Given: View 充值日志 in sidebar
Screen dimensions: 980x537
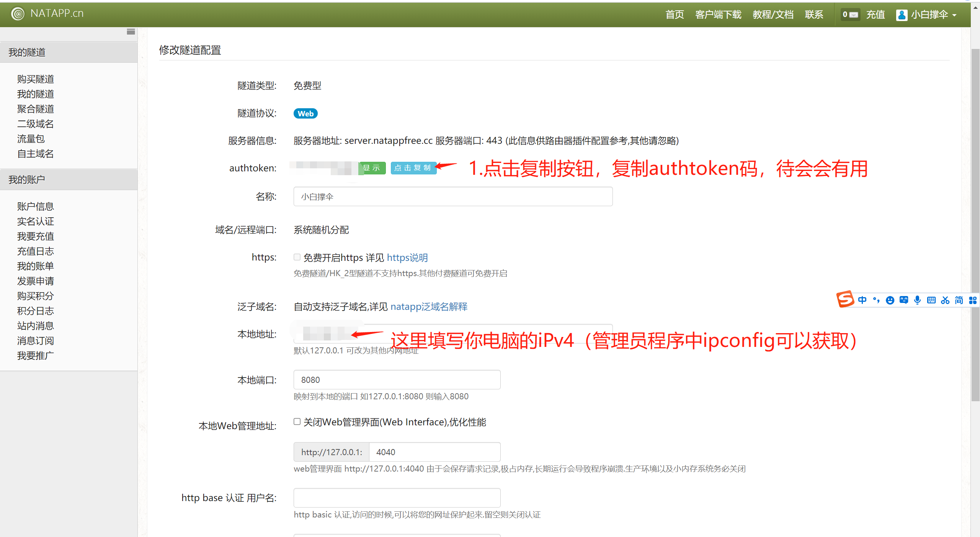Looking at the screenshot, I should (36, 251).
